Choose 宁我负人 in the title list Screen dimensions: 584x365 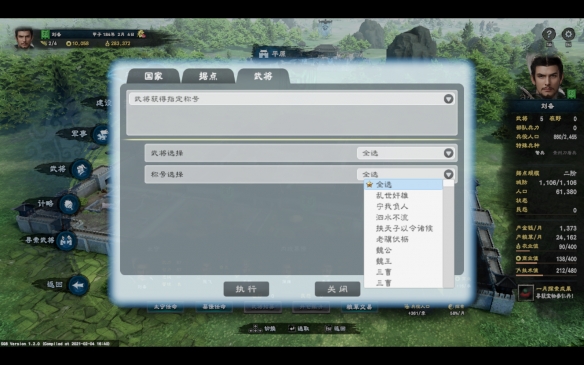(403, 206)
